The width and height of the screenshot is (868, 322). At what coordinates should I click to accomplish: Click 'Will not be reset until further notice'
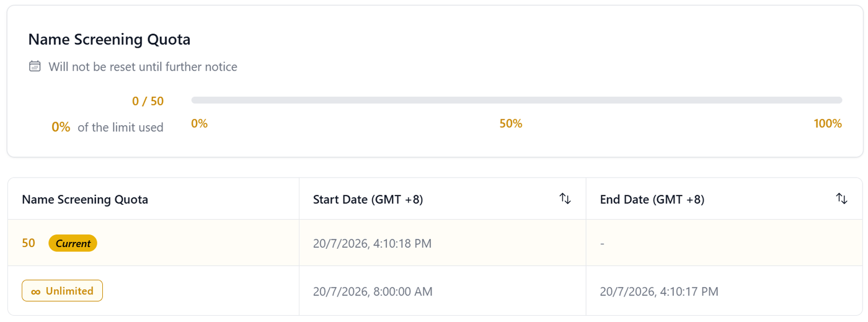click(143, 66)
